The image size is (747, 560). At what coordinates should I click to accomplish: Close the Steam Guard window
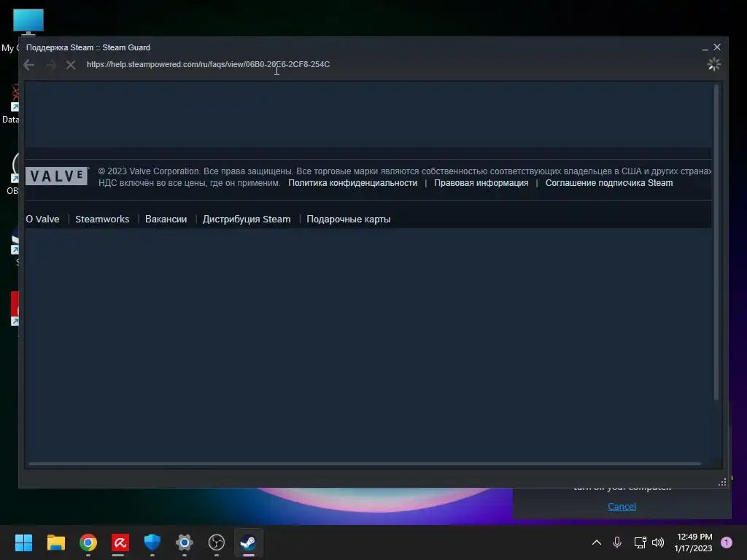coord(717,47)
